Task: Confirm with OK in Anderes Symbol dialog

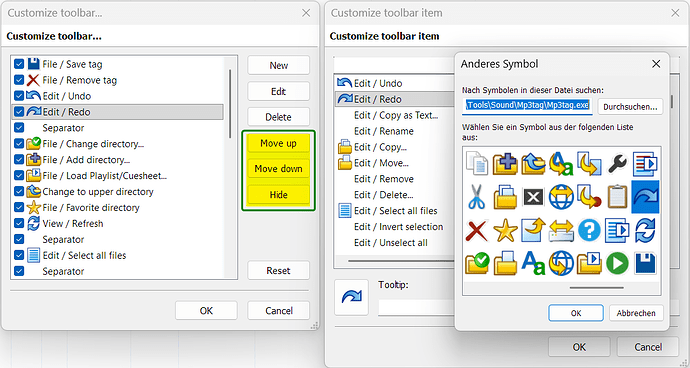Action: coord(576,313)
